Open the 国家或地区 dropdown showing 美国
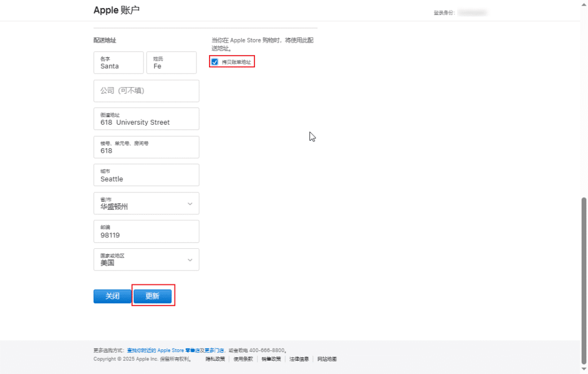 [x=146, y=260]
